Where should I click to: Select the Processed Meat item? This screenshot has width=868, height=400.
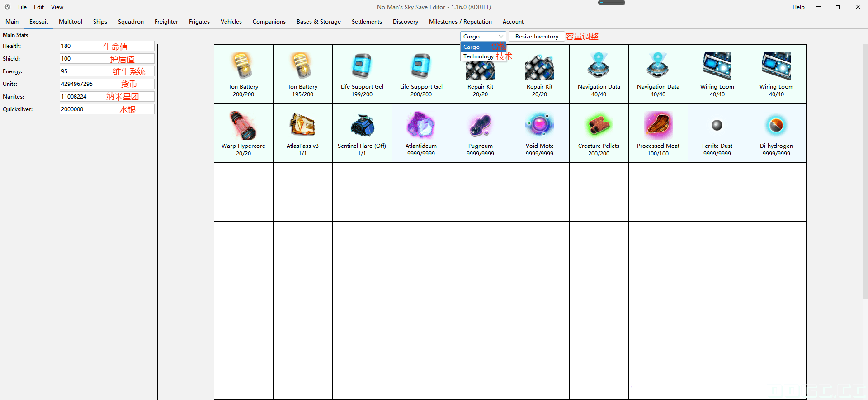click(x=658, y=133)
